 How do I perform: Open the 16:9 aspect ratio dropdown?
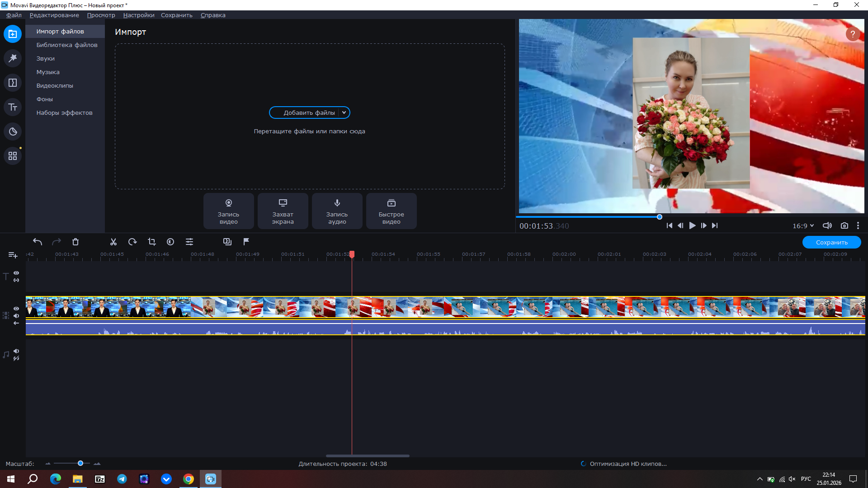pos(803,226)
